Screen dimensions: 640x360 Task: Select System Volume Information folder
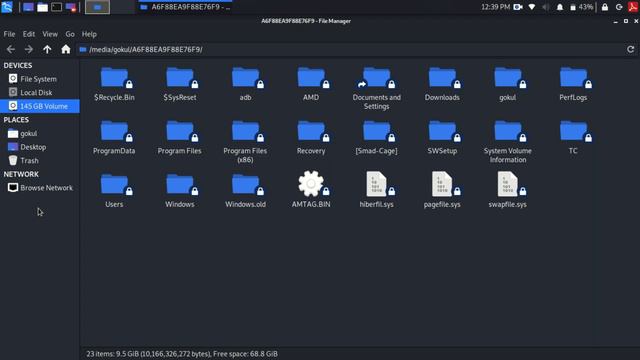pyautogui.click(x=508, y=142)
